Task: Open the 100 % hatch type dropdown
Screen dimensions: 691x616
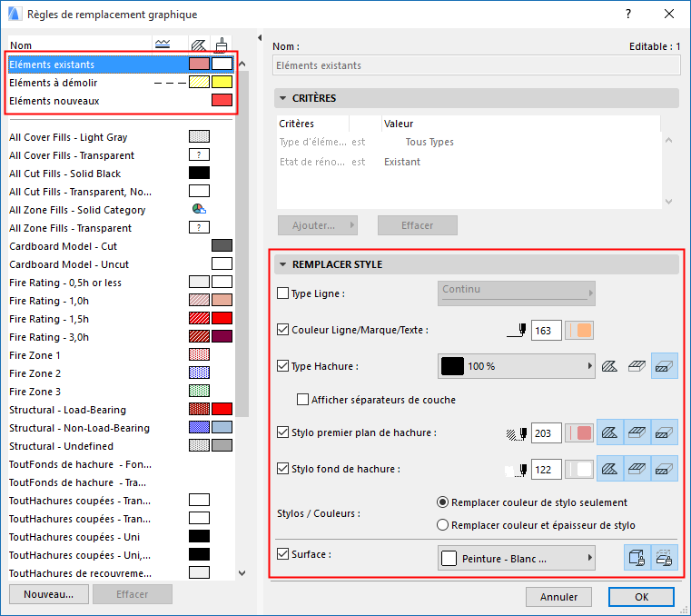Action: 516,366
